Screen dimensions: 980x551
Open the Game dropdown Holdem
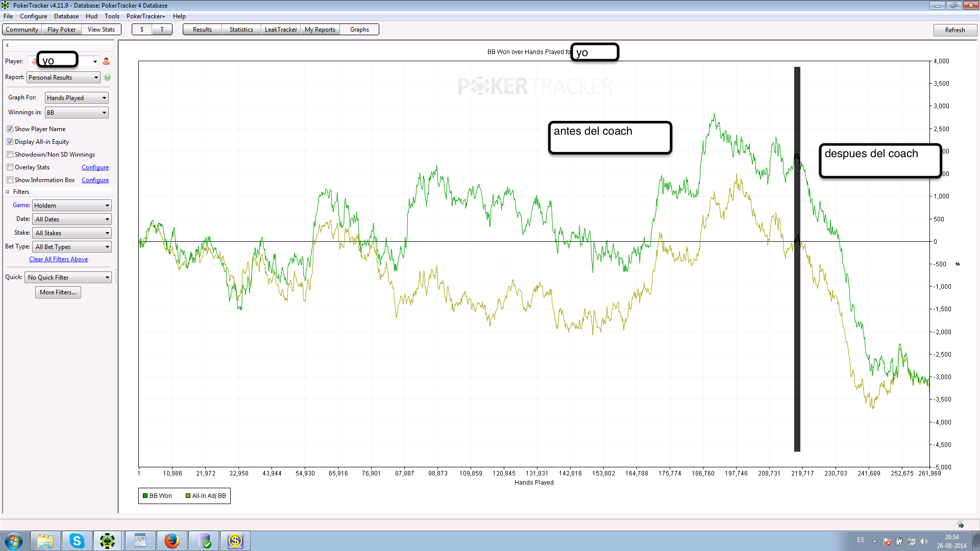[x=72, y=206]
